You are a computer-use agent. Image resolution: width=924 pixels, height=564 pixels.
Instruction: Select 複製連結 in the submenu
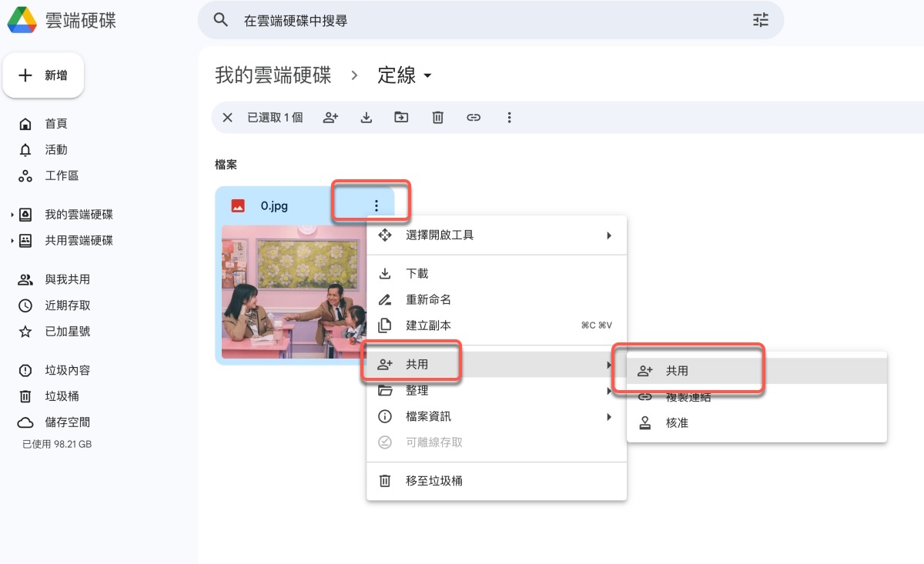(x=688, y=397)
